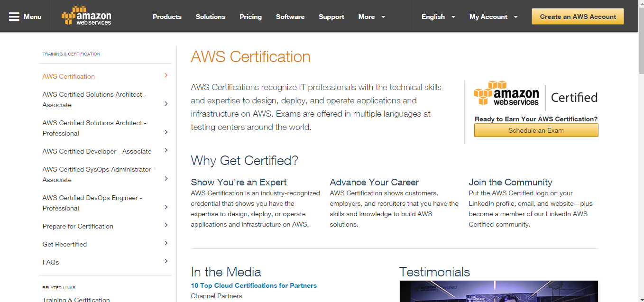The width and height of the screenshot is (644, 302).
Task: Open Solutions in the top navigation
Action: pos(211,17)
